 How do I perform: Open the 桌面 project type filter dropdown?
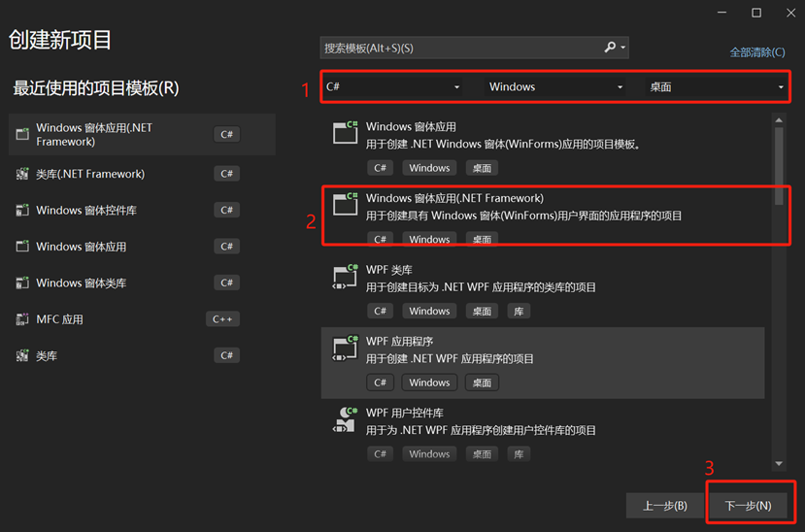(717, 86)
